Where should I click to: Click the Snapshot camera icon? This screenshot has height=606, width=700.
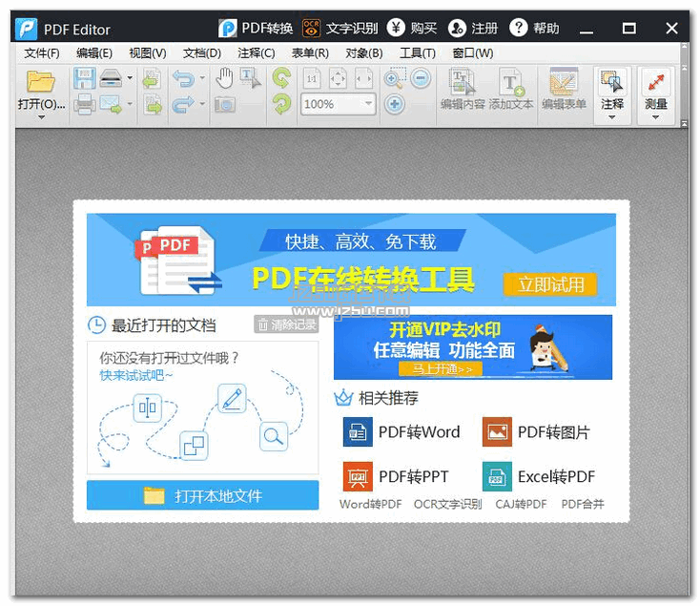click(x=224, y=104)
